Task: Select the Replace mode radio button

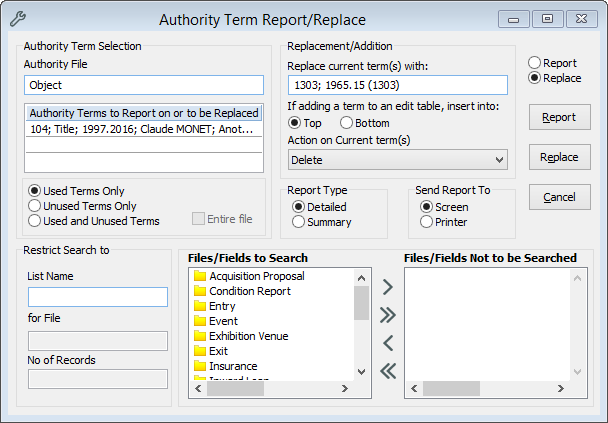Action: tap(534, 78)
